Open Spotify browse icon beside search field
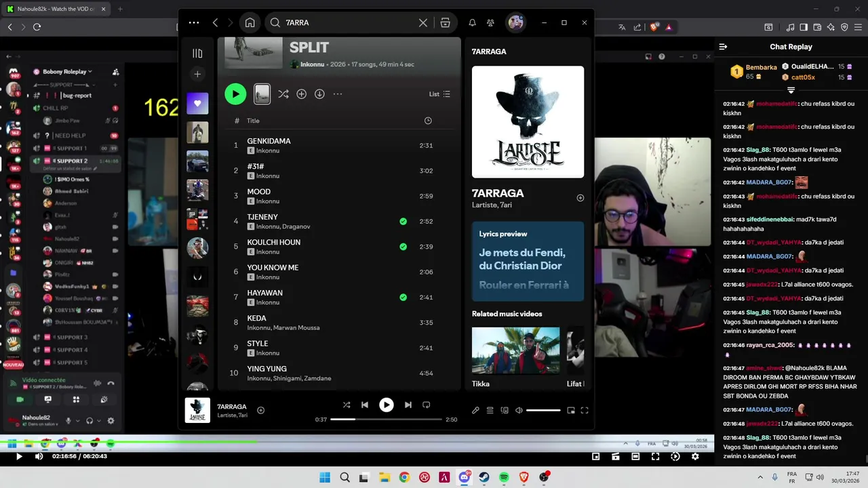 pos(445,22)
